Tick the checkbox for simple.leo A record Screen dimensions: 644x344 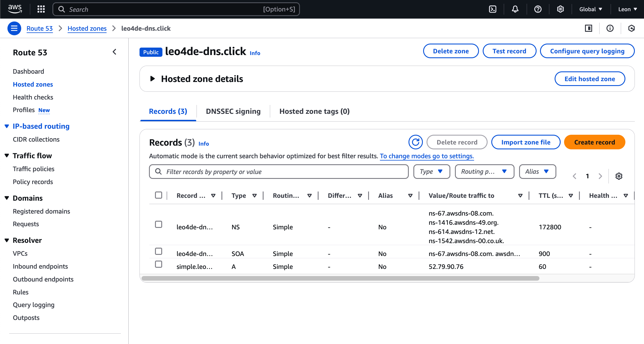(158, 264)
